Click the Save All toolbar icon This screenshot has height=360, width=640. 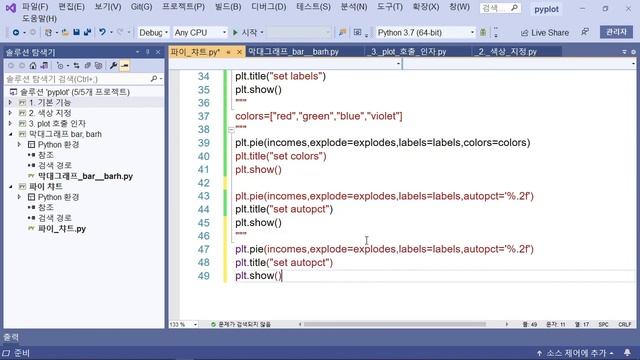tap(87, 32)
